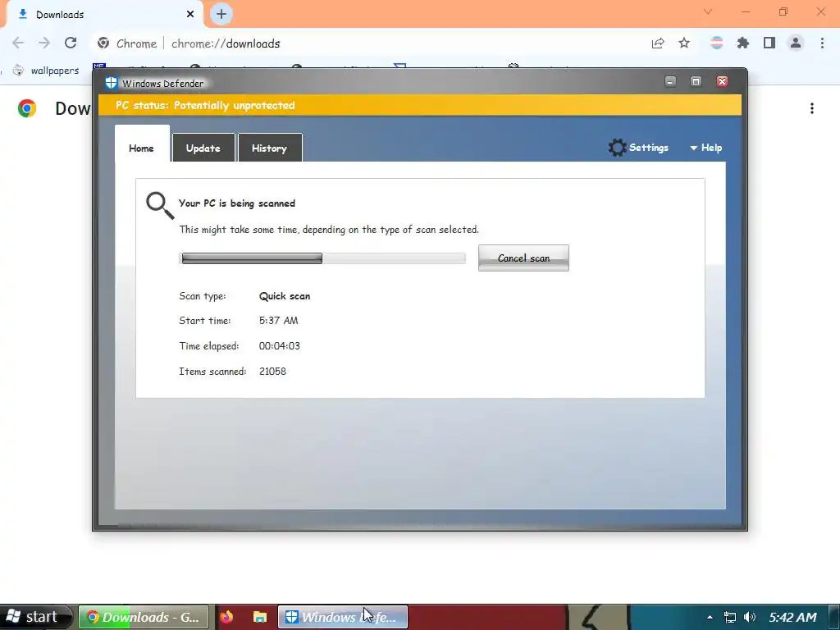Switch to Downloads Chrome taskbar button

(144, 617)
